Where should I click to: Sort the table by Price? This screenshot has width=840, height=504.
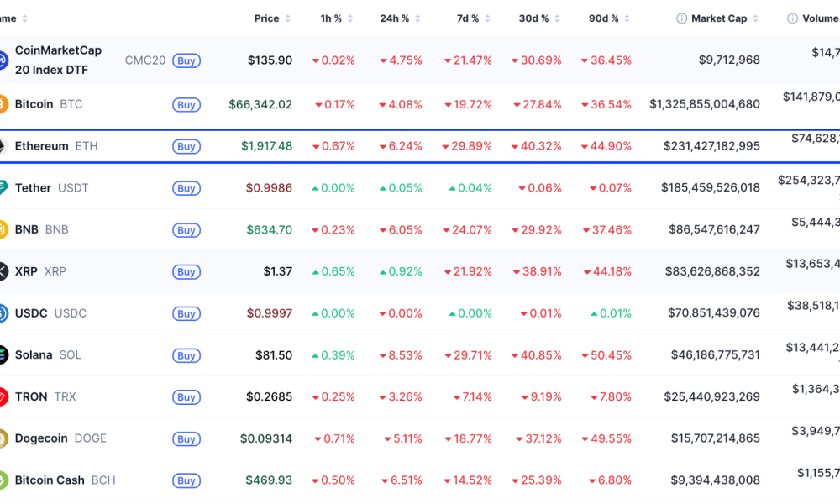coord(269,18)
